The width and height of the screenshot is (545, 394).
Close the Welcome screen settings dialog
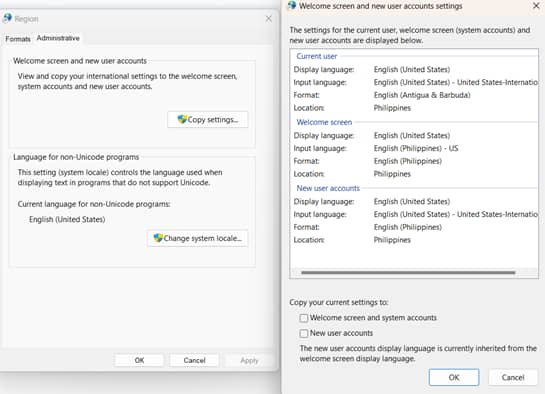(536, 6)
